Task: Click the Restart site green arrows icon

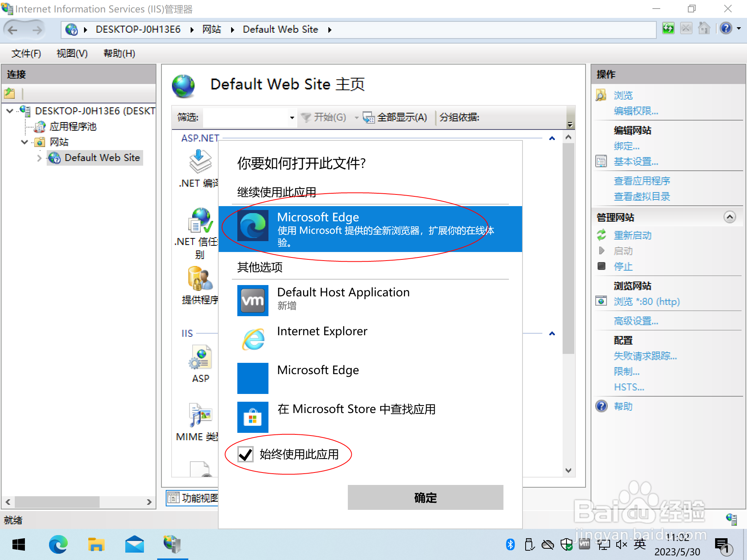Action: tap(601, 235)
